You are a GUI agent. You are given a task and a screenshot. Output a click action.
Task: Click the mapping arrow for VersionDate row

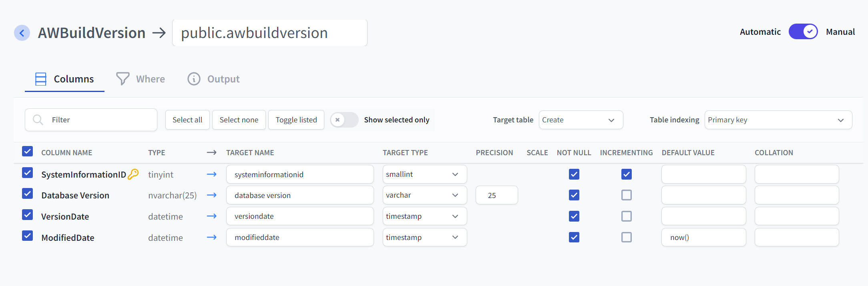click(211, 216)
